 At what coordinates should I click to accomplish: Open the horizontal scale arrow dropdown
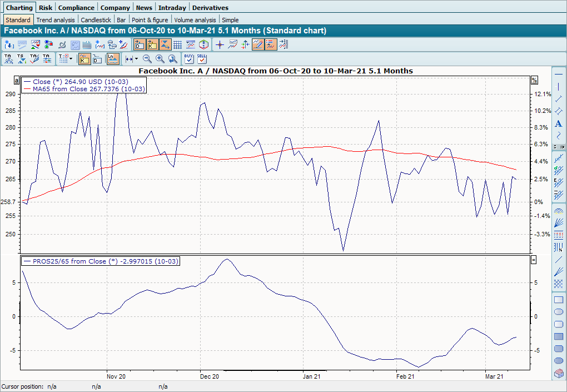click(x=136, y=58)
